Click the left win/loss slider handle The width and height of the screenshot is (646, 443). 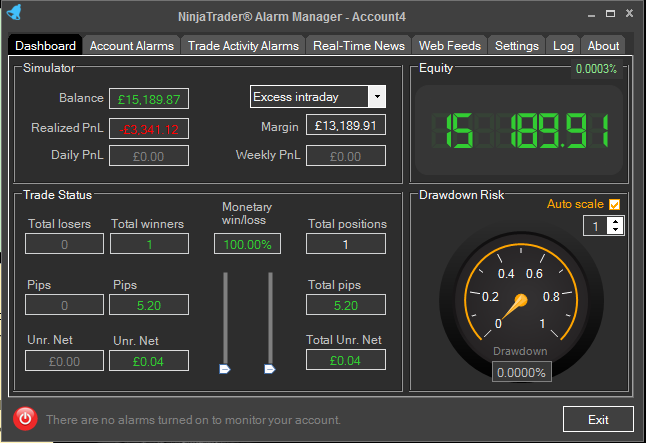(x=225, y=369)
